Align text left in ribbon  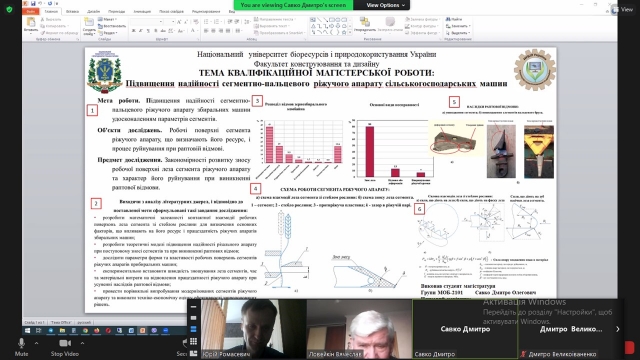pos(206,31)
